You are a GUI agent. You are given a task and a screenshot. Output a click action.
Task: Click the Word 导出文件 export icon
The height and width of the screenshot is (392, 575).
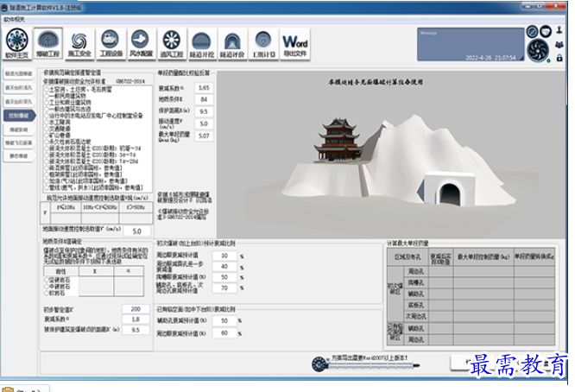click(x=295, y=44)
